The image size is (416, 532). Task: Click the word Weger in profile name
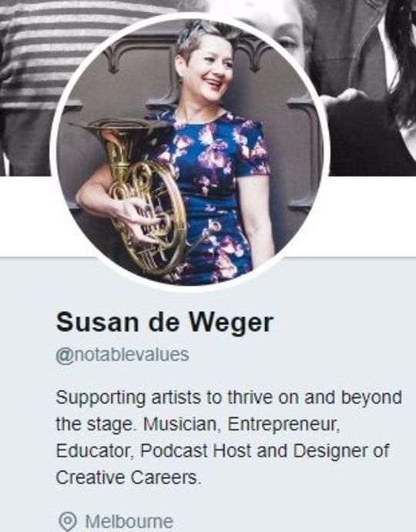231,323
